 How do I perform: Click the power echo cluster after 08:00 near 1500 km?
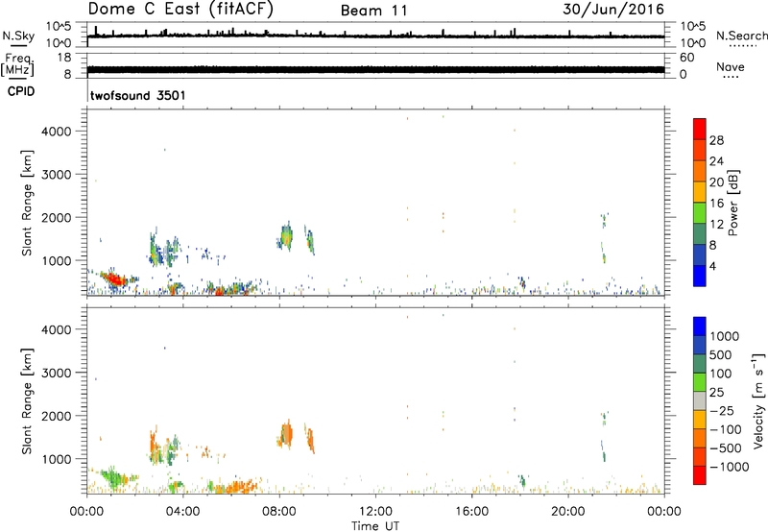[x=286, y=236]
